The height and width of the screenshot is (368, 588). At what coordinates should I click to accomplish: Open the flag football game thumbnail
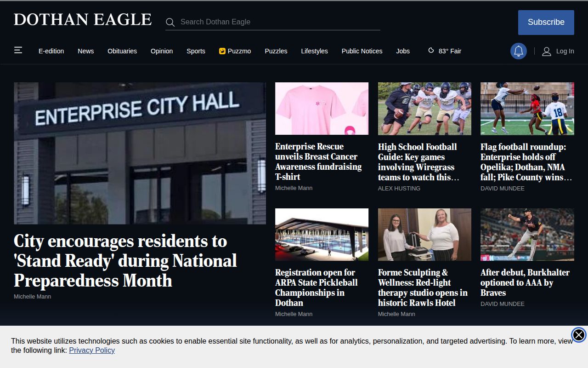527,109
